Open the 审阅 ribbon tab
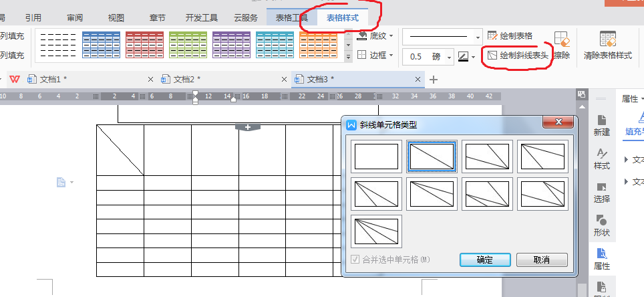Image resolution: width=644 pixels, height=297 pixels. click(x=75, y=17)
